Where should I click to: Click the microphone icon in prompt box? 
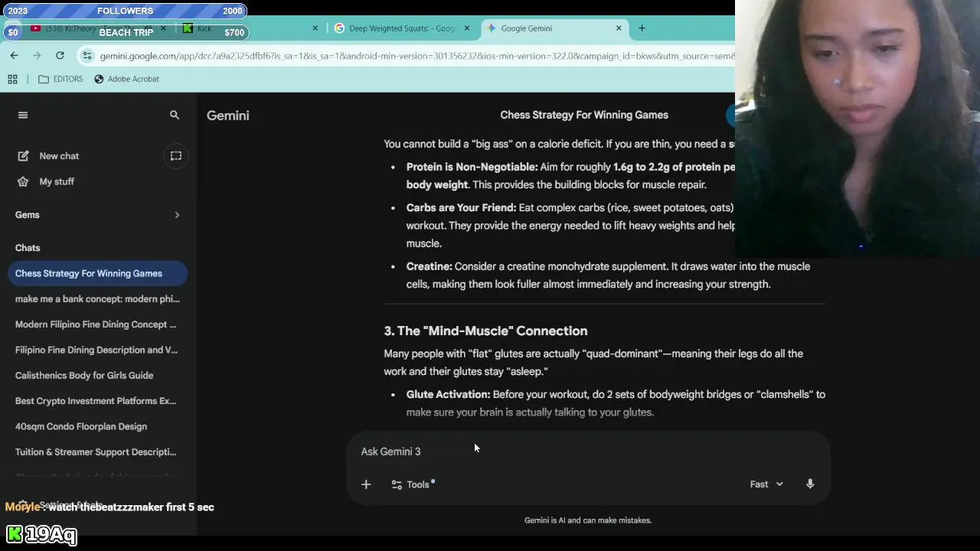click(810, 484)
